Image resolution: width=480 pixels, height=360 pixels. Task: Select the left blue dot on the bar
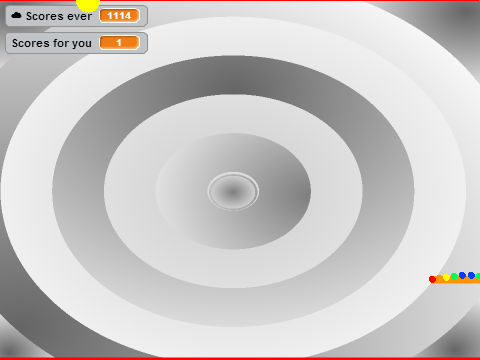462,275
